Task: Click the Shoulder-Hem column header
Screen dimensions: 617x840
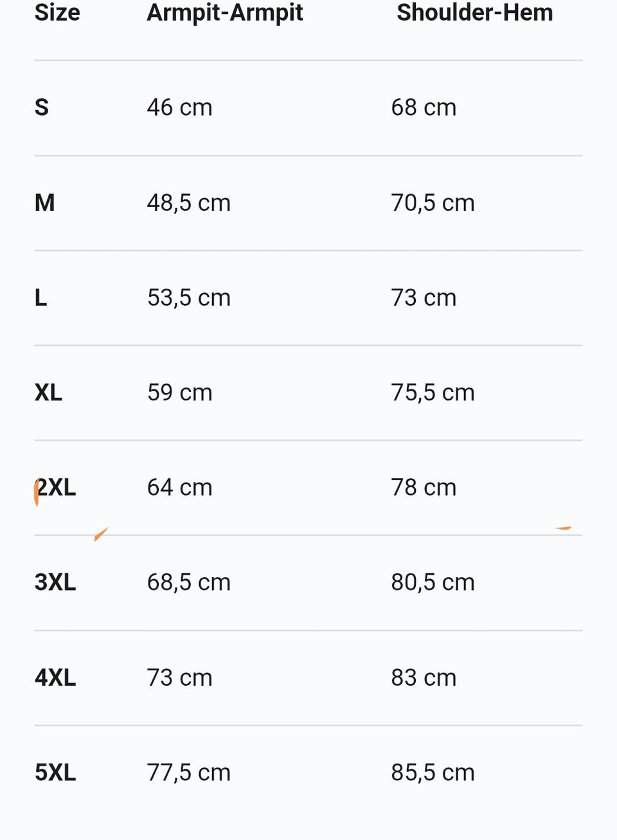Action: tap(474, 13)
